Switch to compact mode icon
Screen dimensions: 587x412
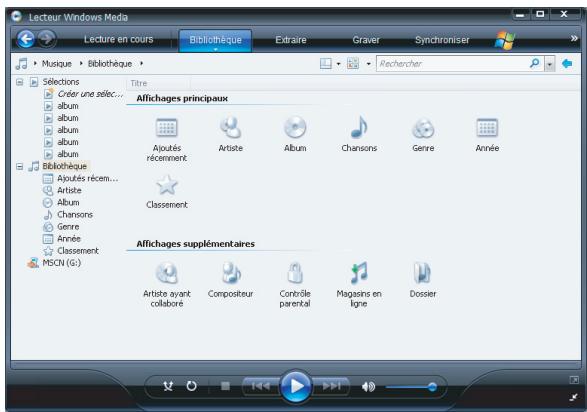pos(573,397)
